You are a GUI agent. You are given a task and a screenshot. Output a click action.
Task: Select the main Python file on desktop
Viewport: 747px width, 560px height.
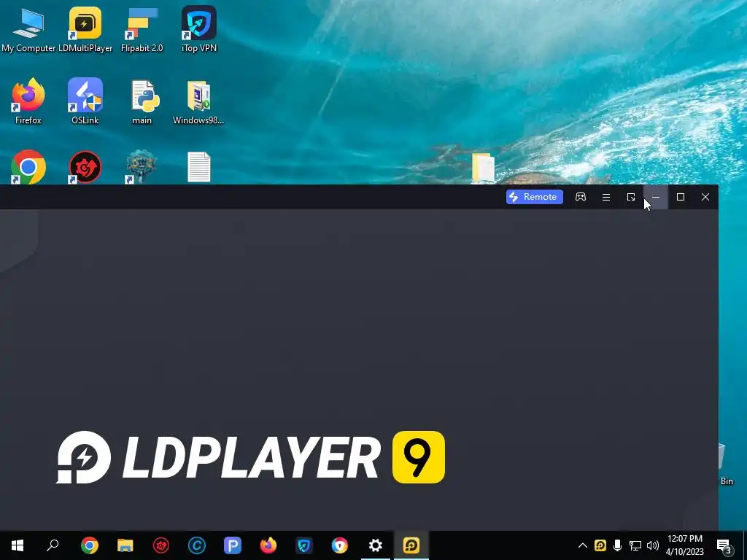coord(142,101)
